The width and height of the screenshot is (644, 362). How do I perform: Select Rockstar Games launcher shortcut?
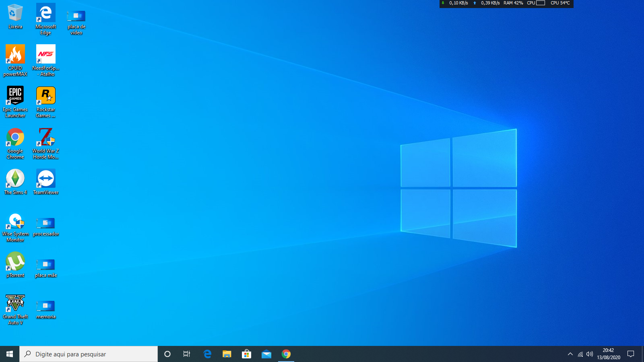click(46, 102)
